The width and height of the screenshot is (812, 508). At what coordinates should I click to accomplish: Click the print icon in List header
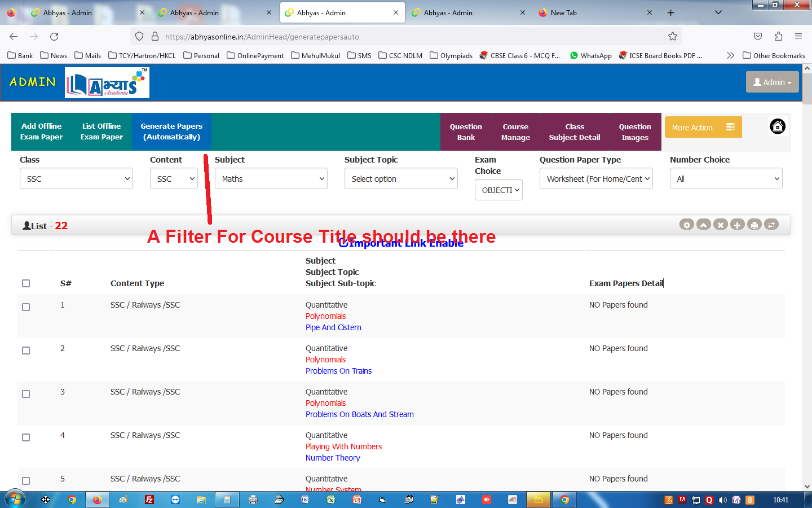(754, 225)
